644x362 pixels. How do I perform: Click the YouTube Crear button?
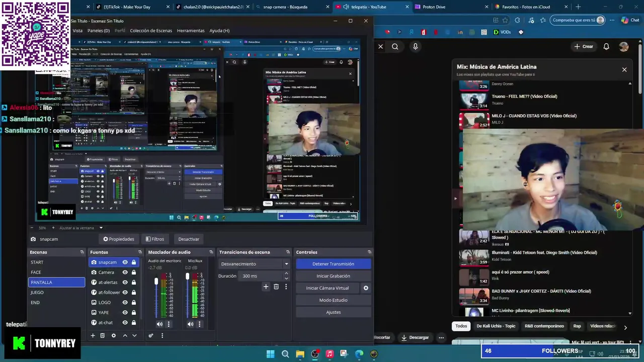pos(584,46)
